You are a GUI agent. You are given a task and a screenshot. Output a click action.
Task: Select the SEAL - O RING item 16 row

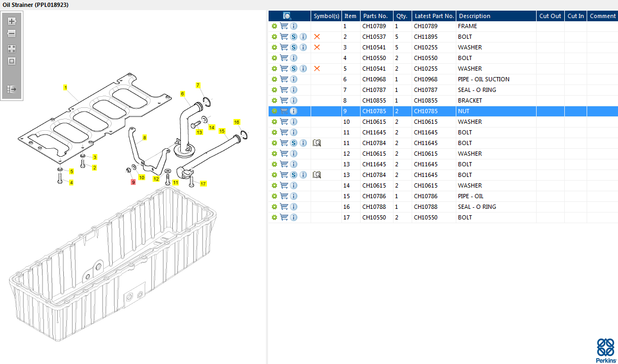pos(477,207)
